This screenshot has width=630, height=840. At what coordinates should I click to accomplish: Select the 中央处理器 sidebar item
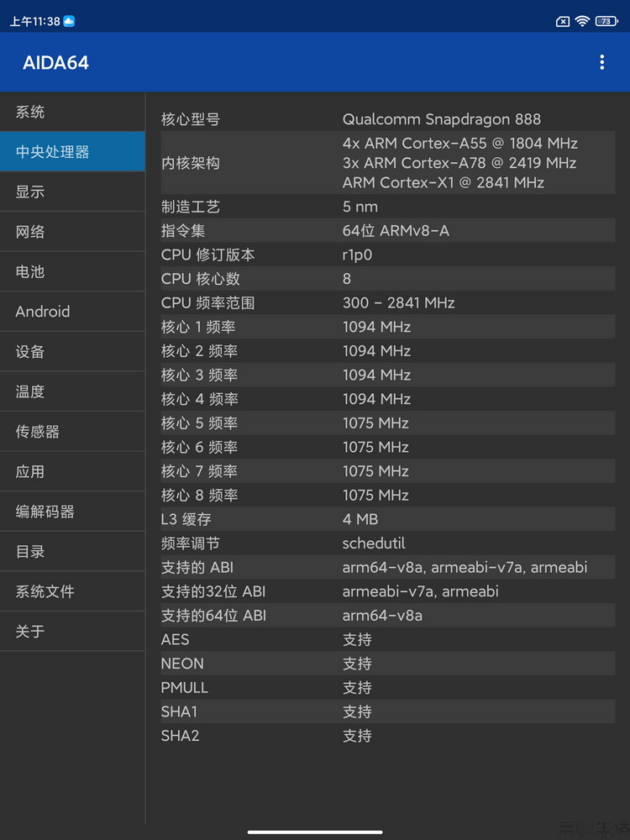(x=72, y=151)
